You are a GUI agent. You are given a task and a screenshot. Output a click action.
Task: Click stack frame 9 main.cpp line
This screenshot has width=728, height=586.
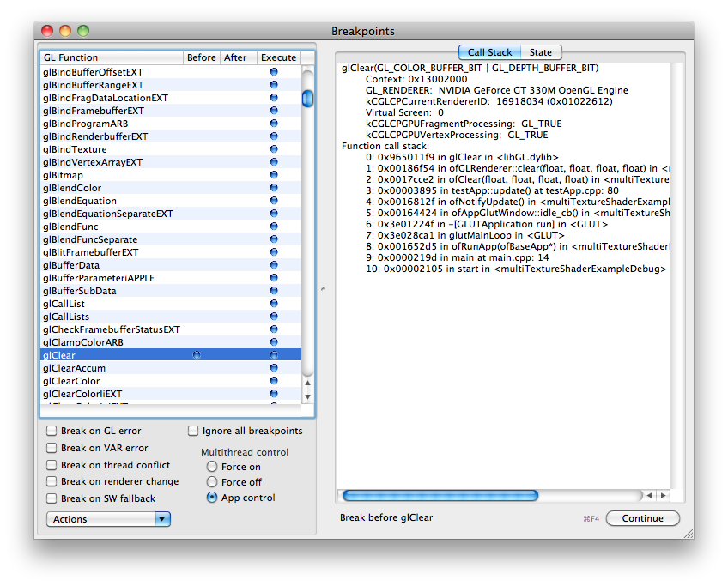(x=458, y=257)
